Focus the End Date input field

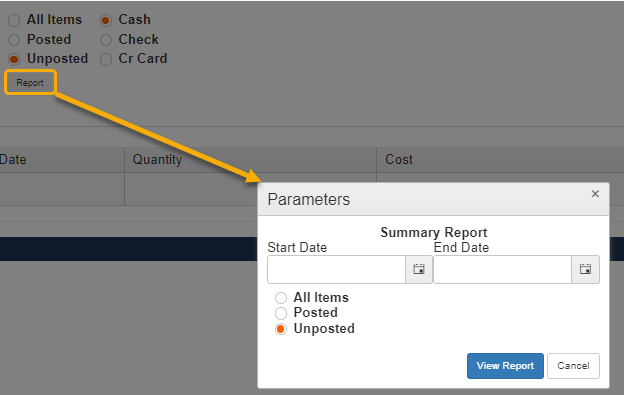point(503,269)
